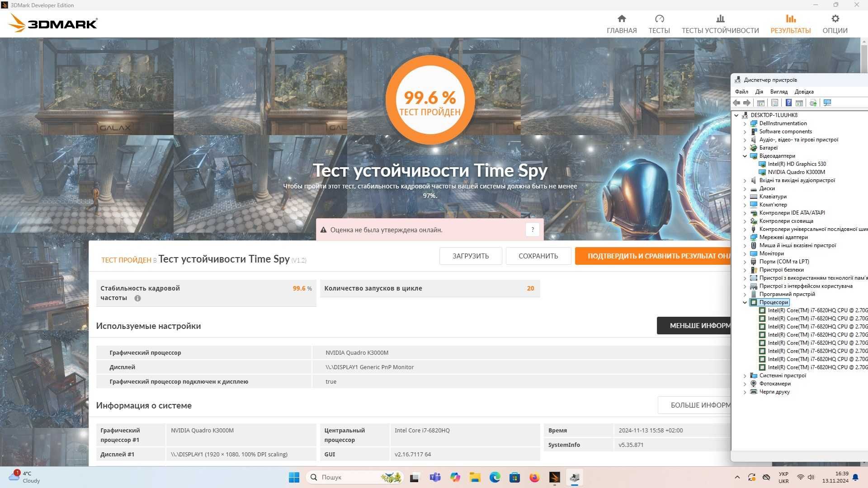Select the first Intel Core i7-6820HQ processor entry
868x488 pixels.
(x=817, y=310)
